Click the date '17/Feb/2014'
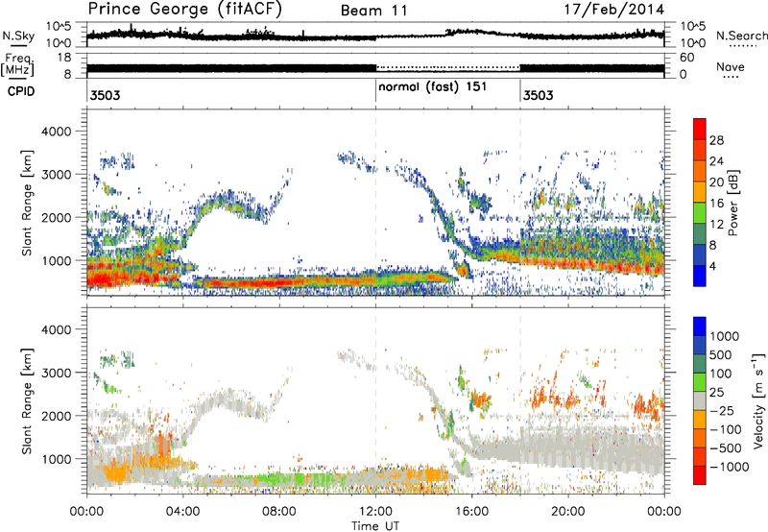768x532 pixels. pyautogui.click(x=614, y=10)
